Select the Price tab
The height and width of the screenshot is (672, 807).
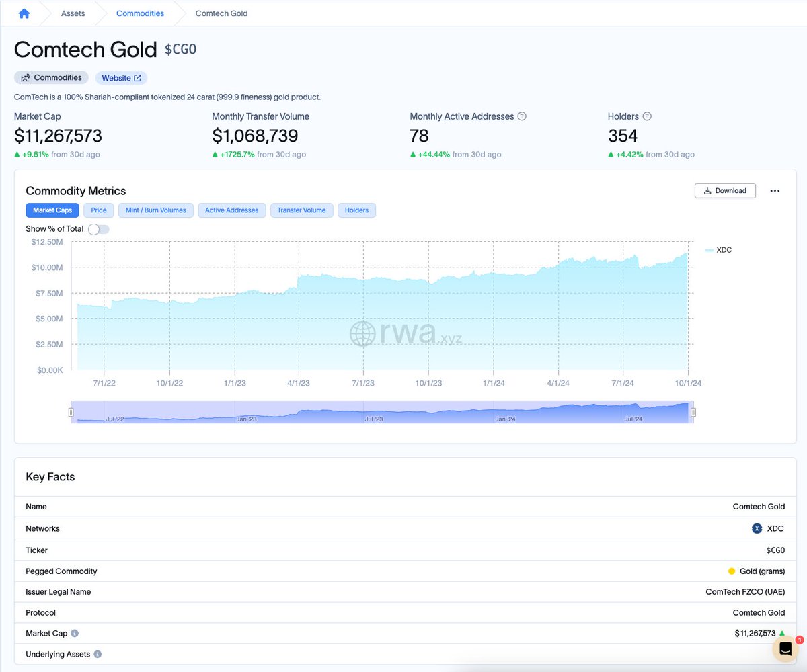(99, 210)
